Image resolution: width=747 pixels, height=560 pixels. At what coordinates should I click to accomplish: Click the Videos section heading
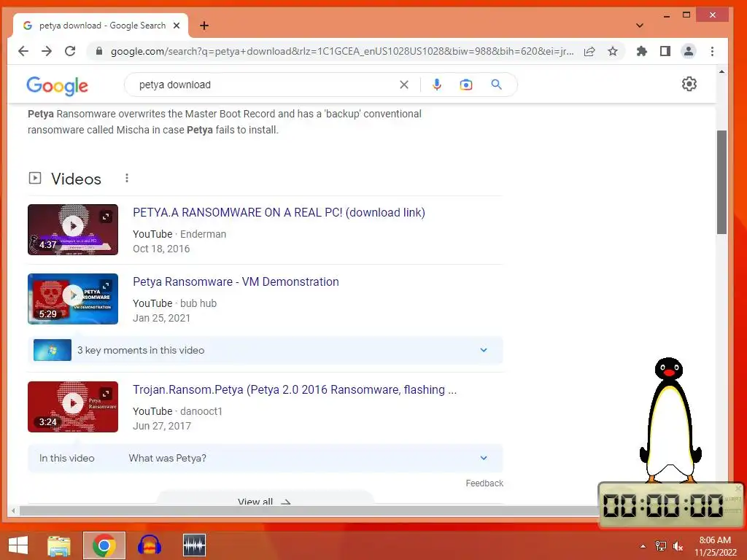76,179
